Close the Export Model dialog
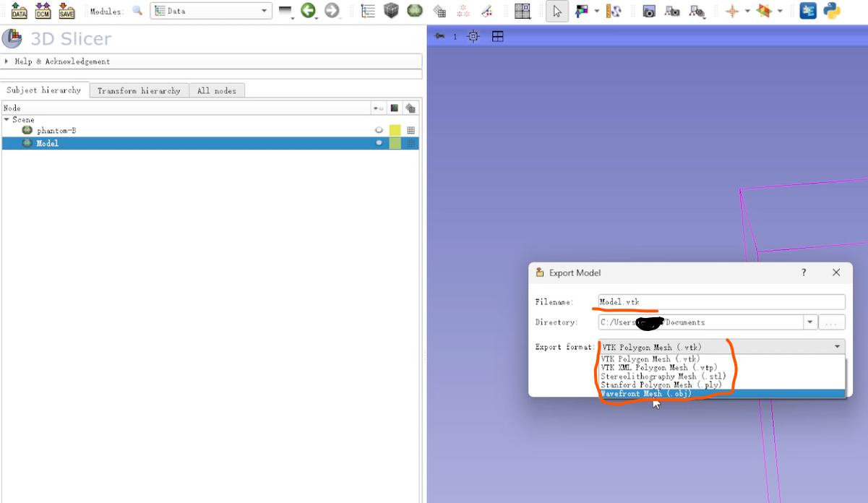Screen dimensions: 868x503 (836, 272)
